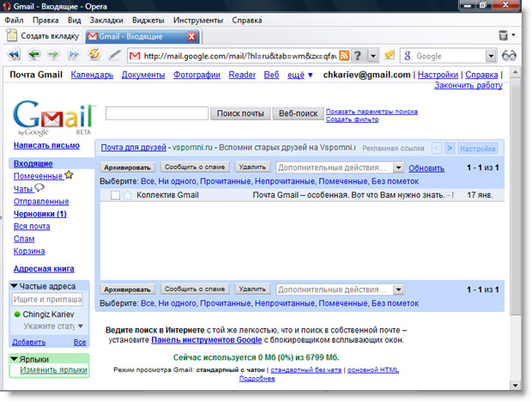532x402 pixels.
Task: Expand the ещё services dropdown
Action: (310, 75)
